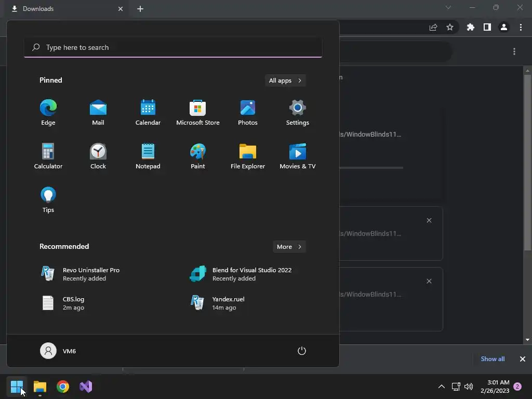The image size is (532, 399).
Task: Close the Downloads tab in Chrome
Action: click(121, 9)
